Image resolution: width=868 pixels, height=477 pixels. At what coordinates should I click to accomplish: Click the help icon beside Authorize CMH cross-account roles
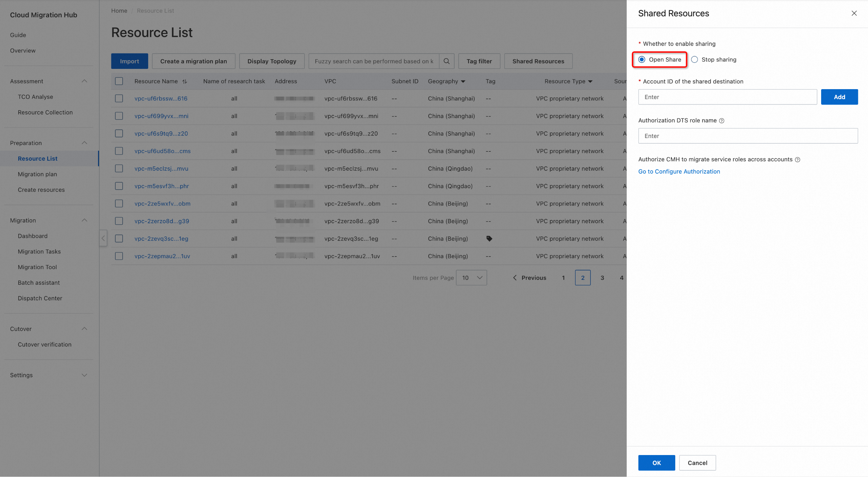pyautogui.click(x=798, y=160)
